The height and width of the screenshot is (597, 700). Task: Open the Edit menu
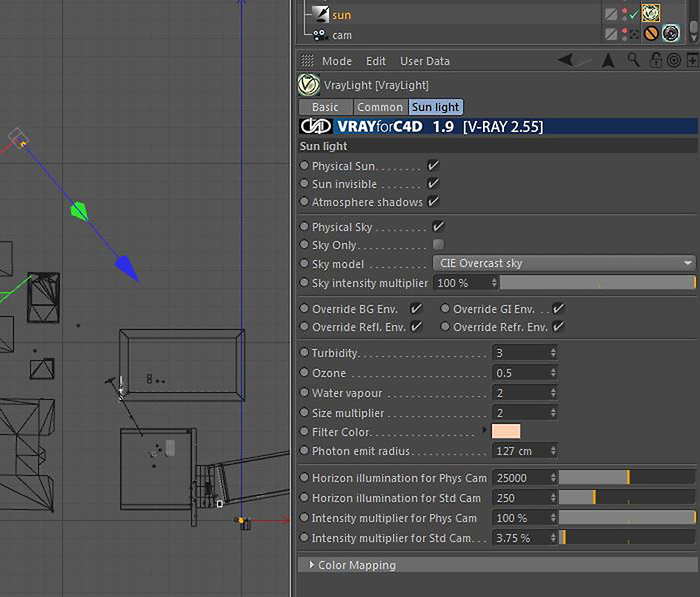click(x=376, y=60)
